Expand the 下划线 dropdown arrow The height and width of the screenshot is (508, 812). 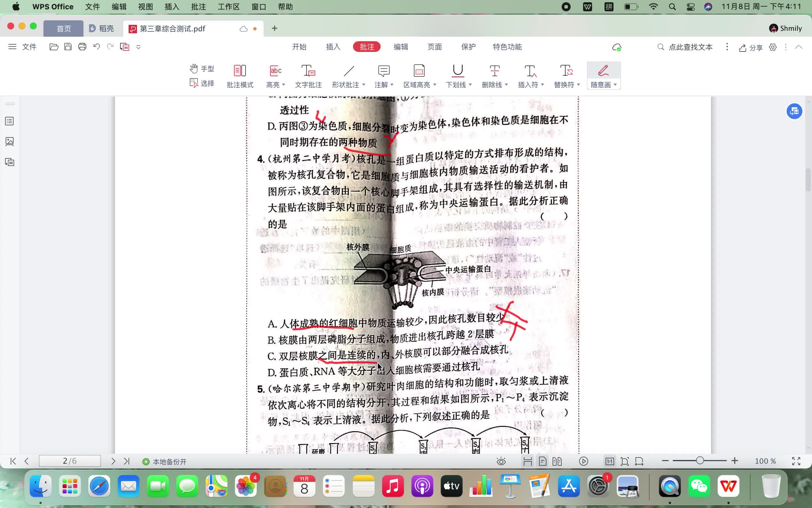tap(470, 85)
